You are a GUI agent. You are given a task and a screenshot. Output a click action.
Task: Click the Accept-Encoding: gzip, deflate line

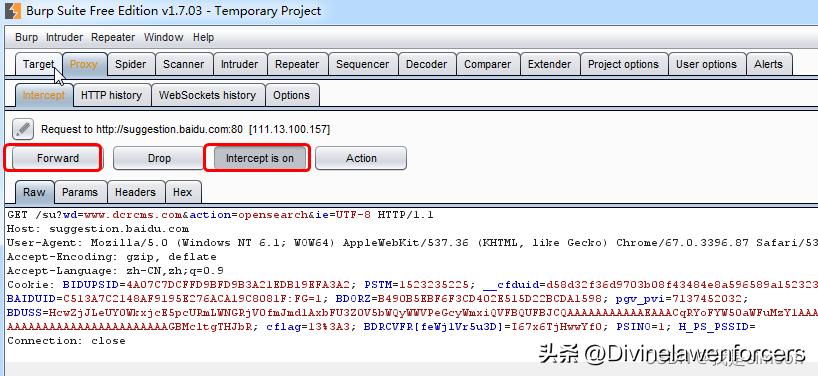[x=112, y=257]
